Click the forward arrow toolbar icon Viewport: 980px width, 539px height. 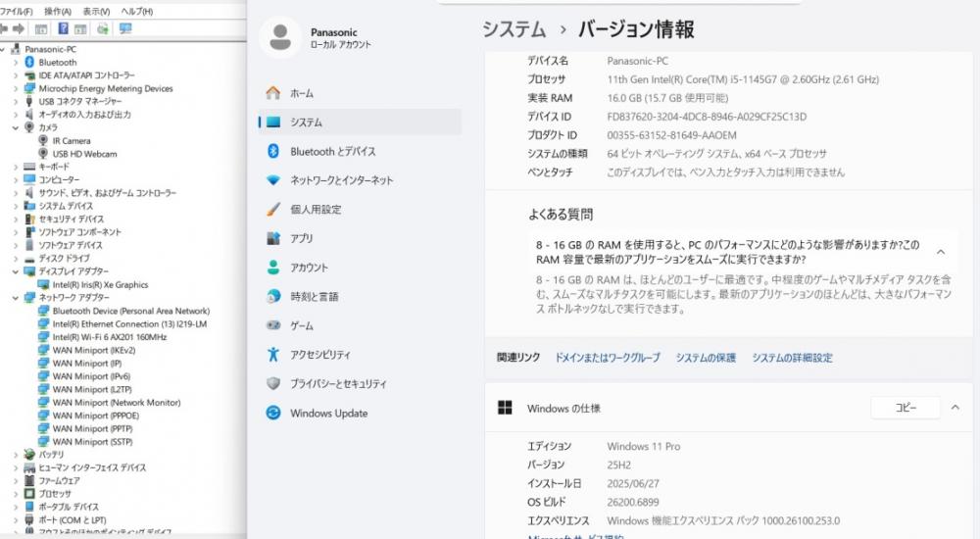19,28
